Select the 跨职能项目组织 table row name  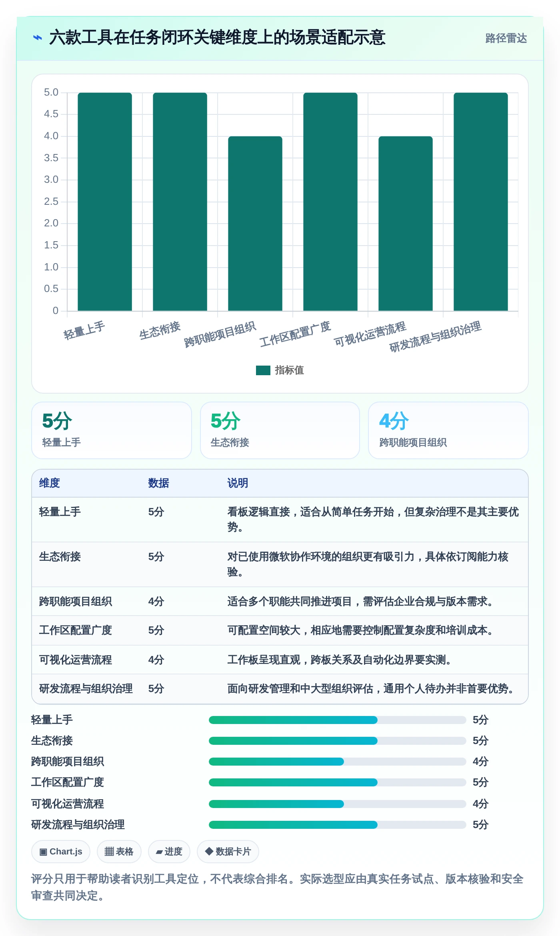[x=76, y=602]
